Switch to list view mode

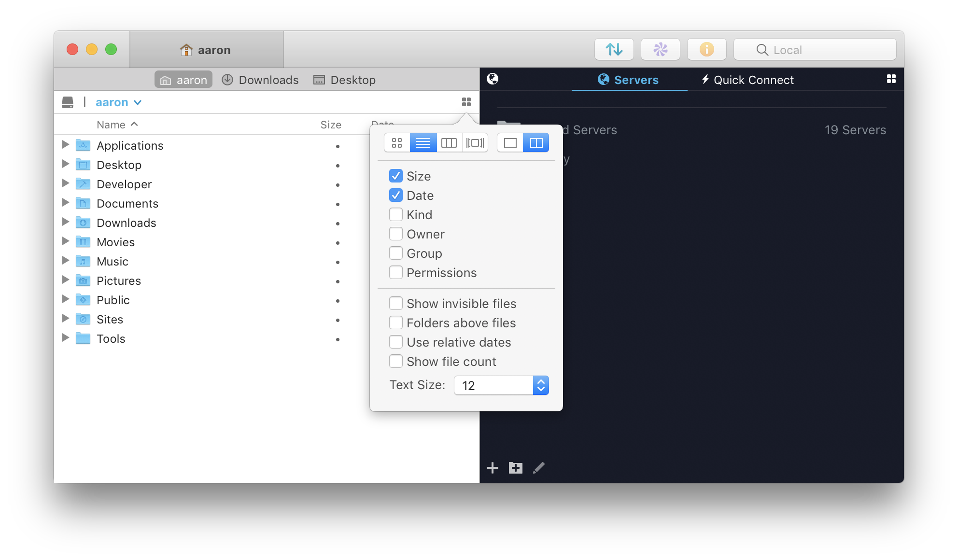click(x=422, y=142)
